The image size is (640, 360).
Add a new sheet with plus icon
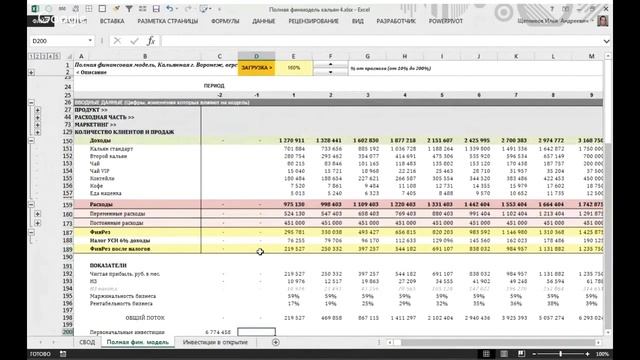coord(276,342)
